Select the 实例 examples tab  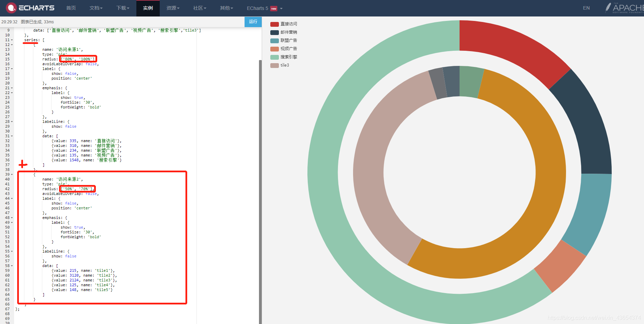coord(148,8)
